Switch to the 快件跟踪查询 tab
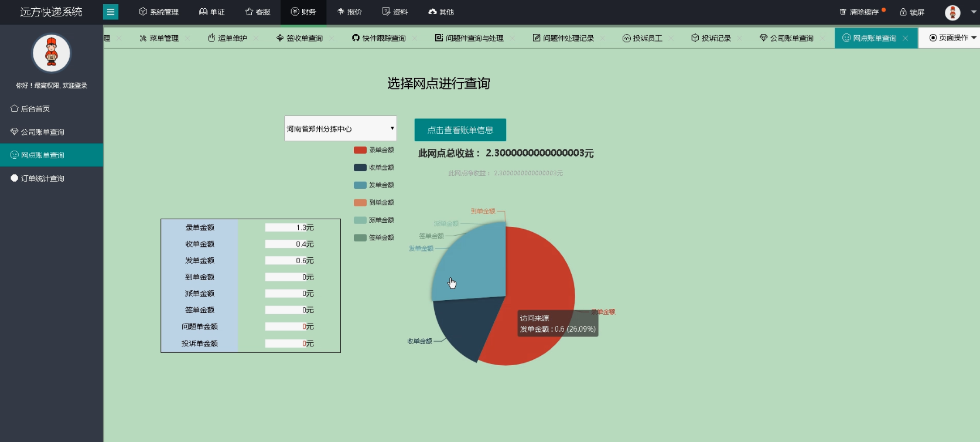The height and width of the screenshot is (442, 980). [379, 38]
